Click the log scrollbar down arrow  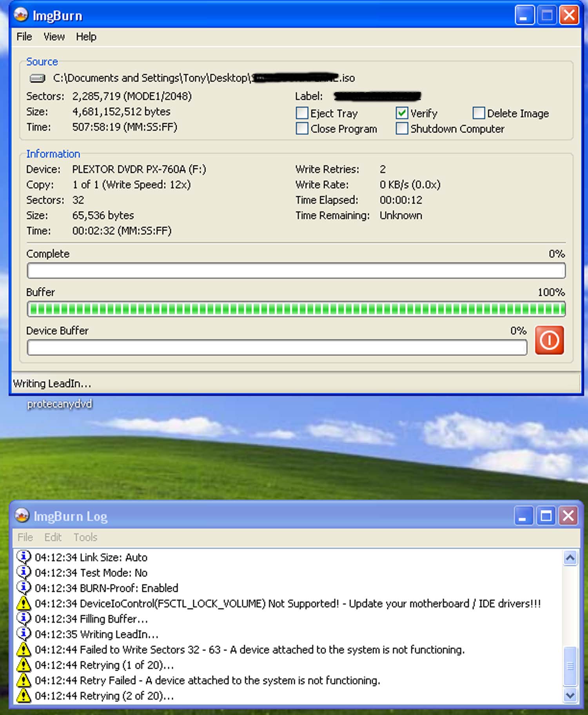point(570,695)
